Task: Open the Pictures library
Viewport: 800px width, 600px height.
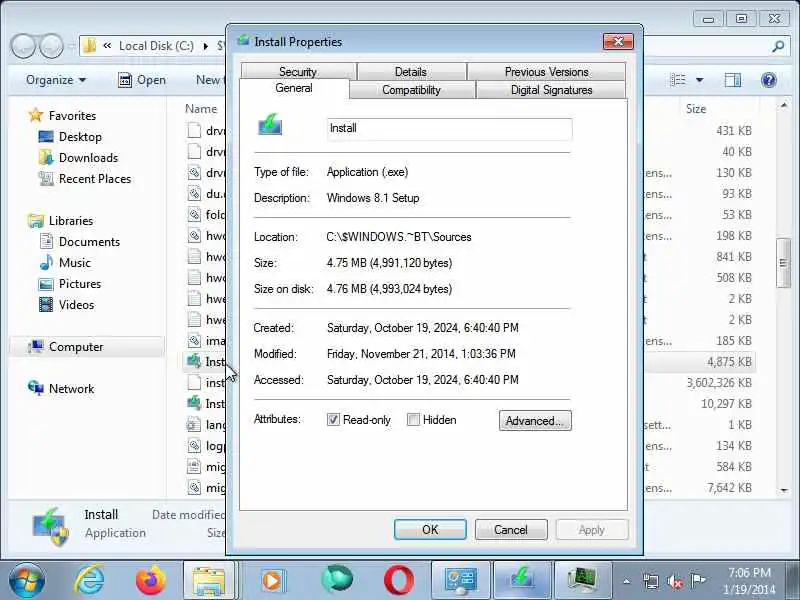Action: (80, 284)
